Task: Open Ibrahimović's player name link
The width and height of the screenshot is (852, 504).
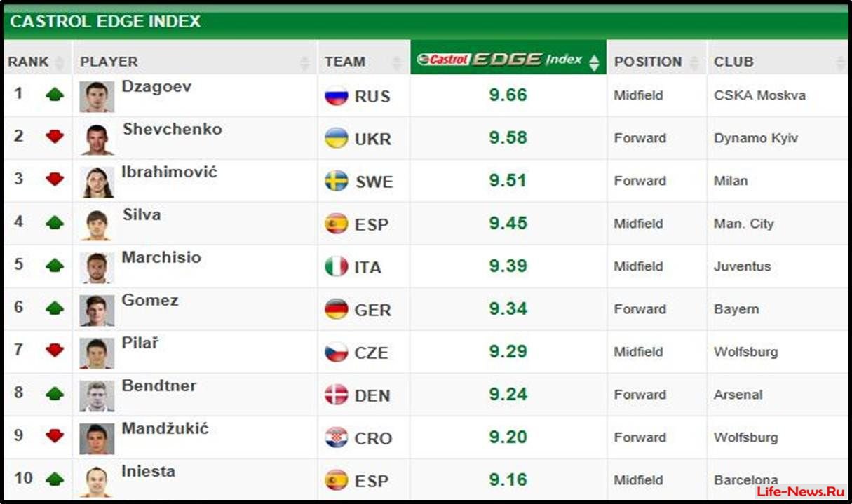Action: point(170,172)
